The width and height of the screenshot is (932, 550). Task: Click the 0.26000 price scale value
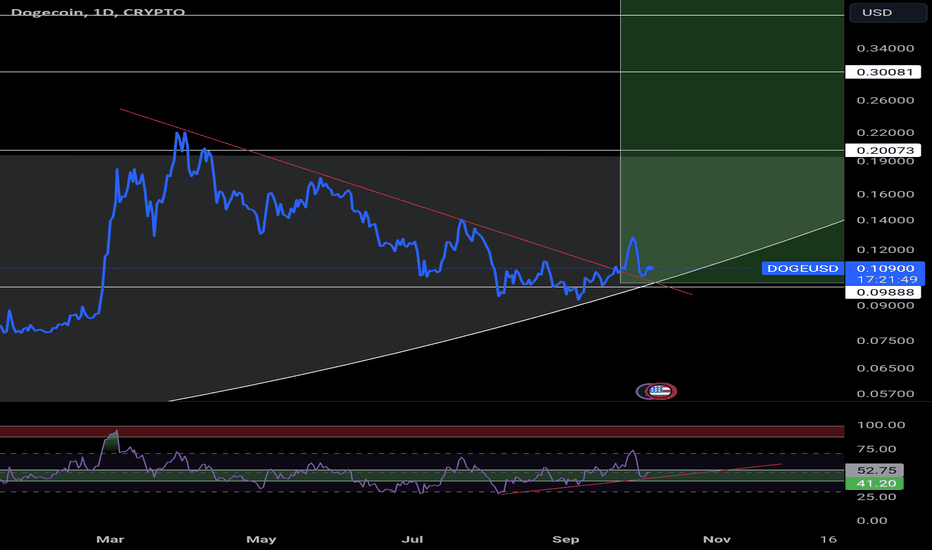coord(885,100)
